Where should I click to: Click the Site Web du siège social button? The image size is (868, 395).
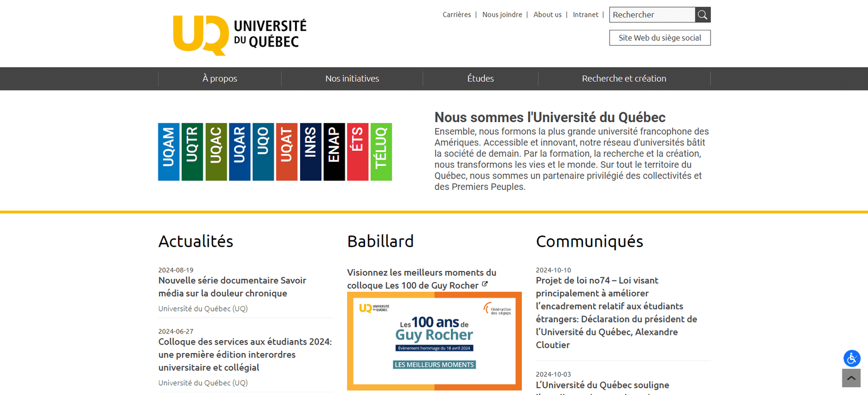660,38
